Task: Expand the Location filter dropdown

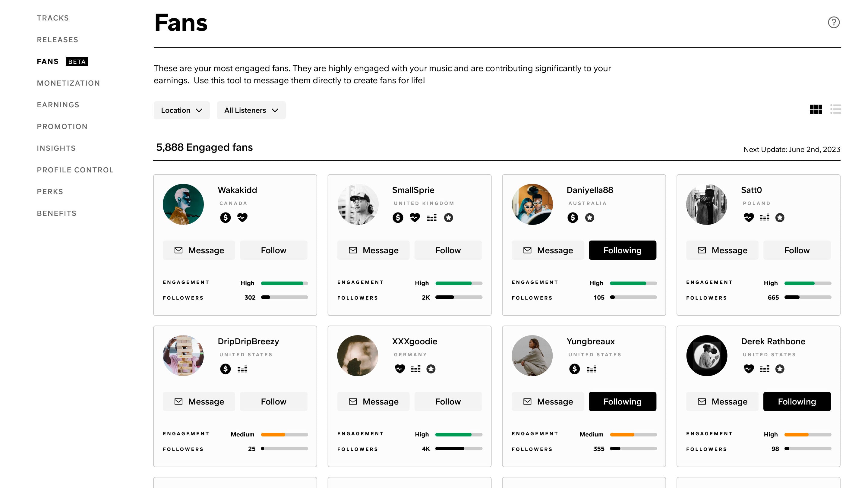Action: [181, 110]
